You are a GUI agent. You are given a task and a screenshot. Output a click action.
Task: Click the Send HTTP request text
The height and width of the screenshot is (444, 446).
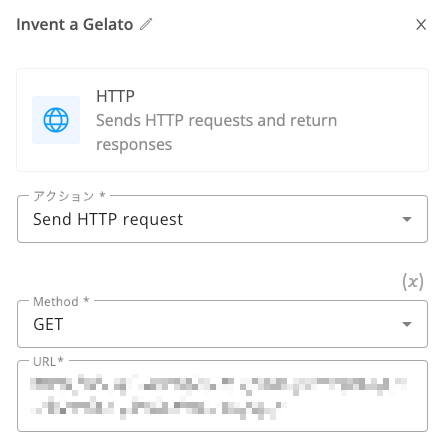point(108,219)
